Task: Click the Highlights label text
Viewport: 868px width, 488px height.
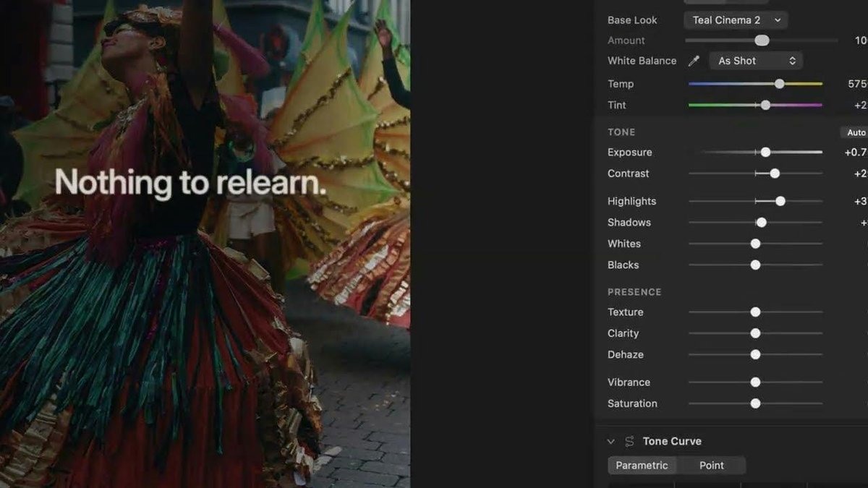Action: tap(632, 201)
